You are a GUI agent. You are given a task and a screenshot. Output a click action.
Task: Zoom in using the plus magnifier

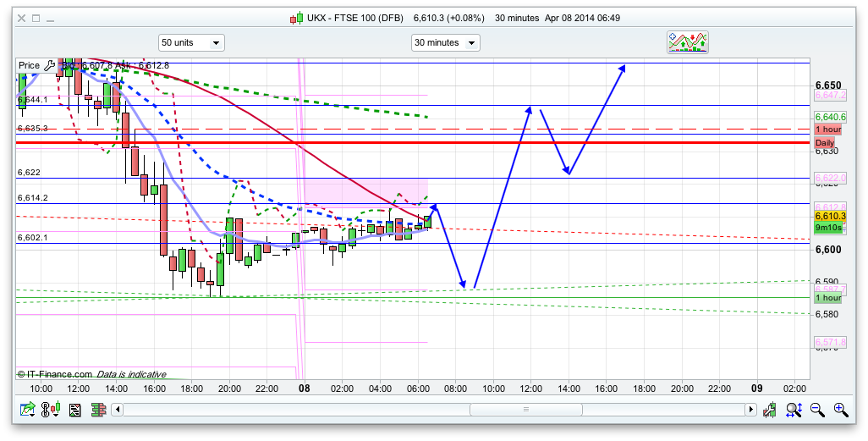[840, 411]
